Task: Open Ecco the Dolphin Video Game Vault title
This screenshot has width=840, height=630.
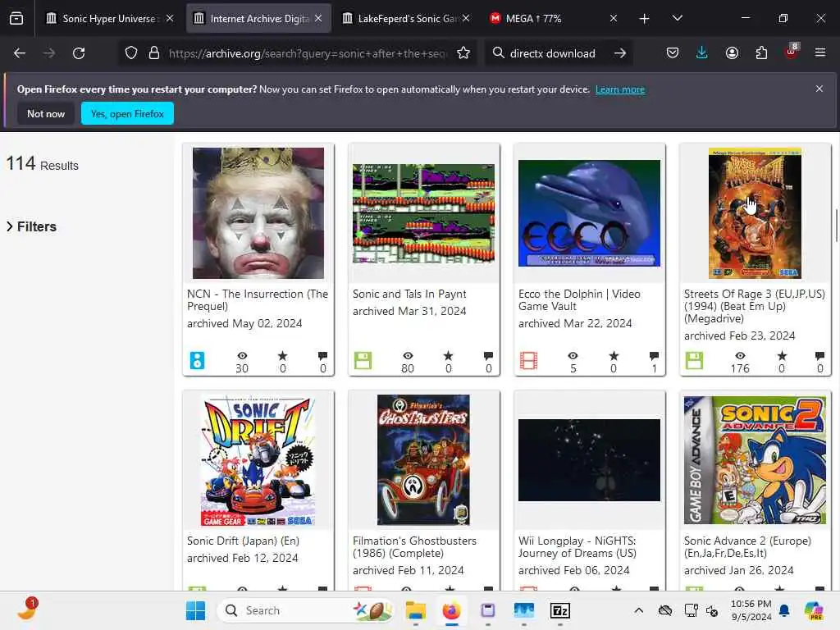Action: 579,300
